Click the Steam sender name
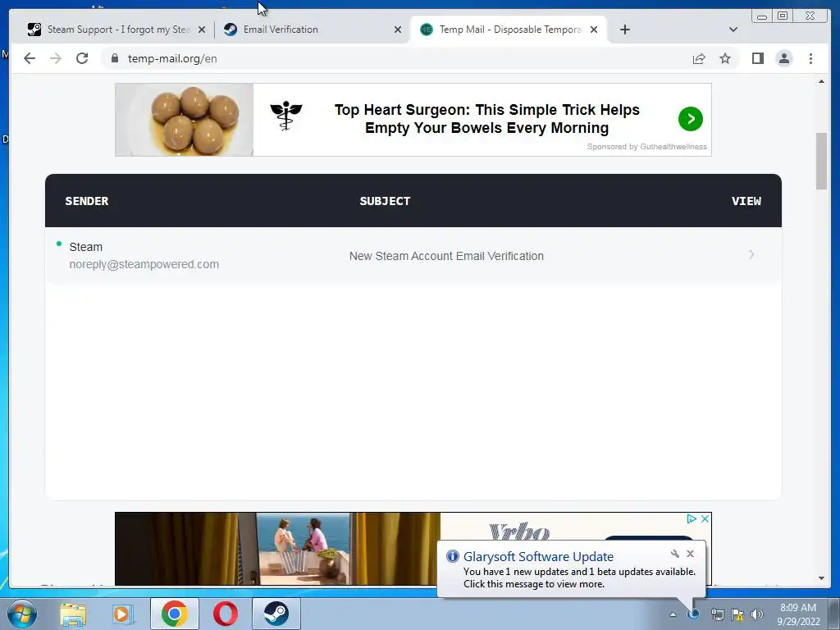This screenshot has width=840, height=630. pyautogui.click(x=85, y=247)
